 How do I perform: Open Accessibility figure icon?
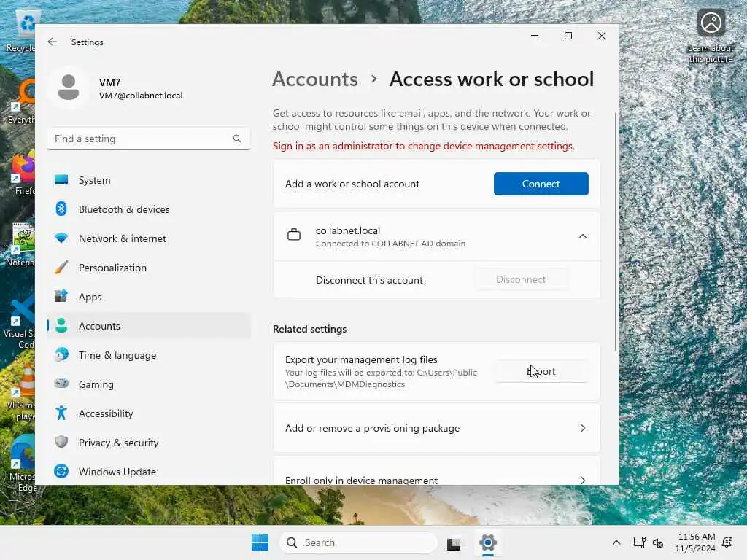(61, 413)
